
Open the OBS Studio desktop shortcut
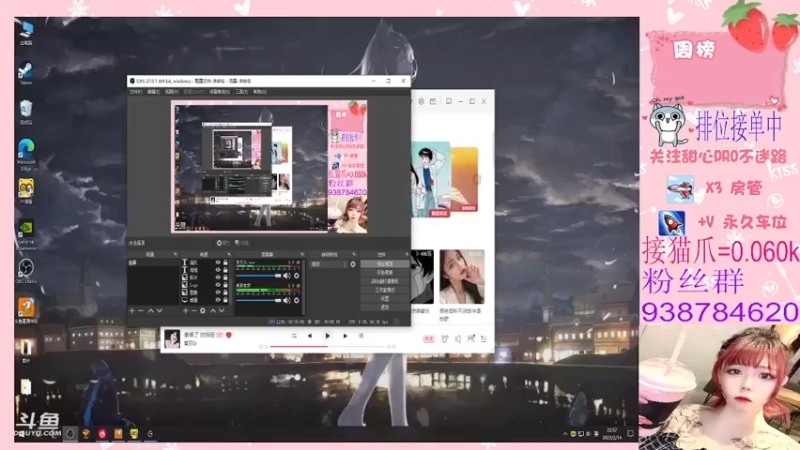(26, 271)
